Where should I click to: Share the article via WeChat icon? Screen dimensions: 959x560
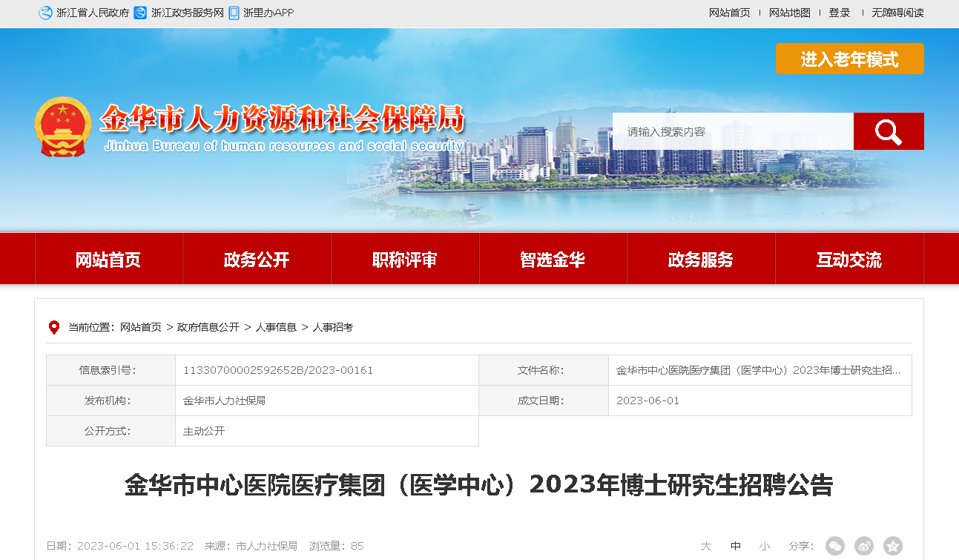click(835, 546)
